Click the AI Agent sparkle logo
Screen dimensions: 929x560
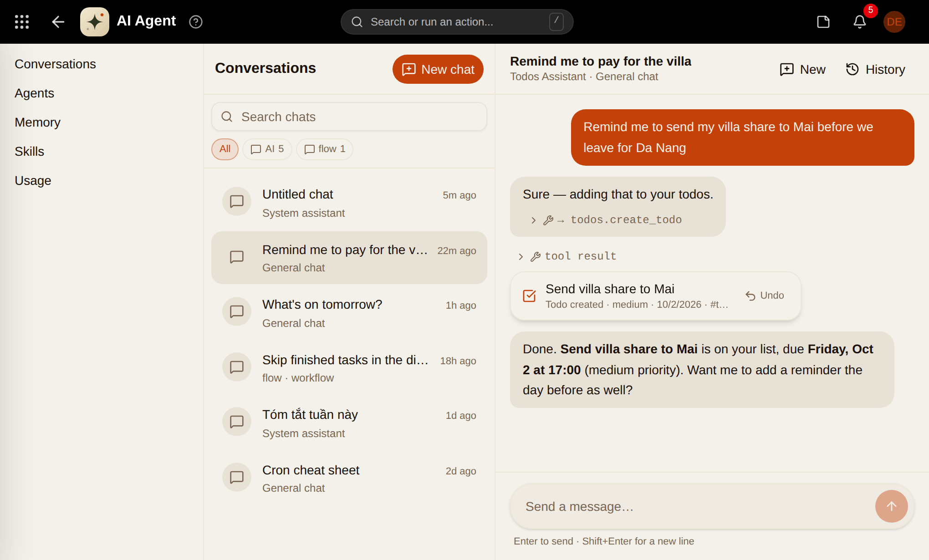[x=95, y=22]
